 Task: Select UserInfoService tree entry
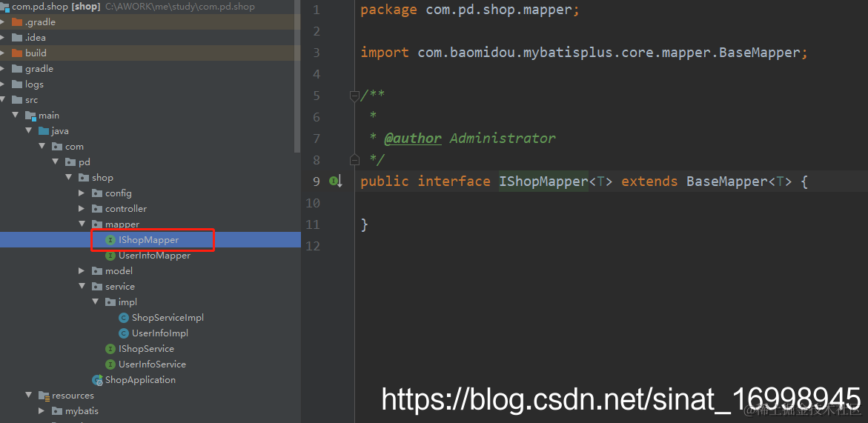pyautogui.click(x=152, y=364)
